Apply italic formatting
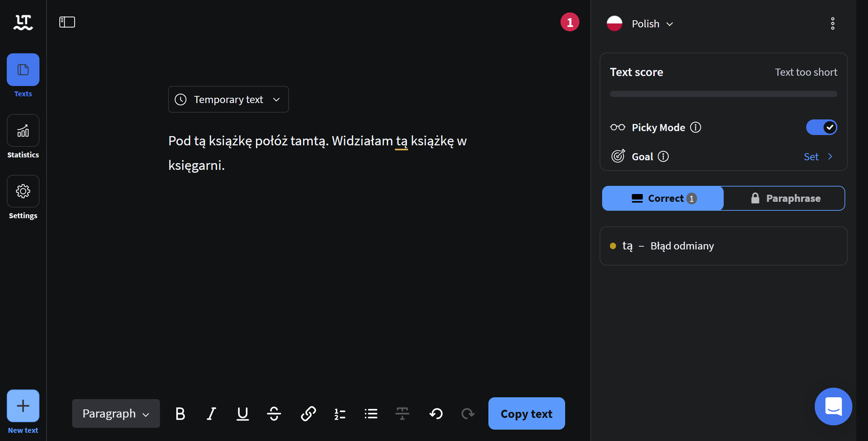Viewport: 868px width, 441px height. pyautogui.click(x=211, y=414)
